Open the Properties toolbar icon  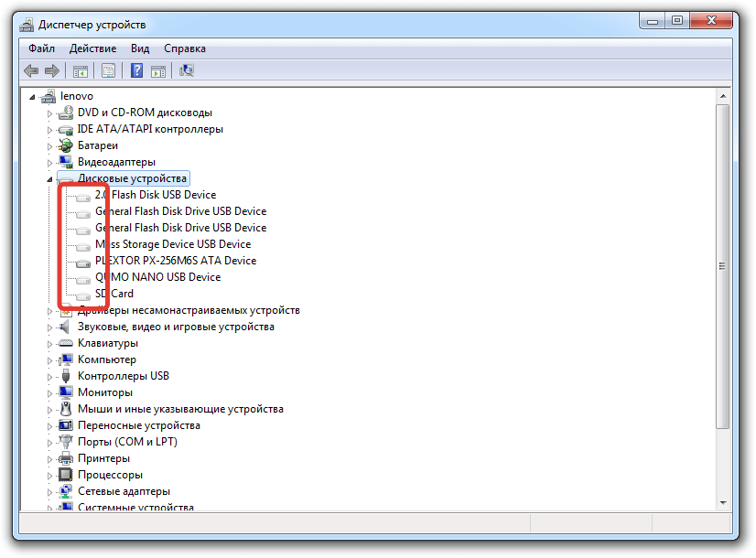[109, 71]
